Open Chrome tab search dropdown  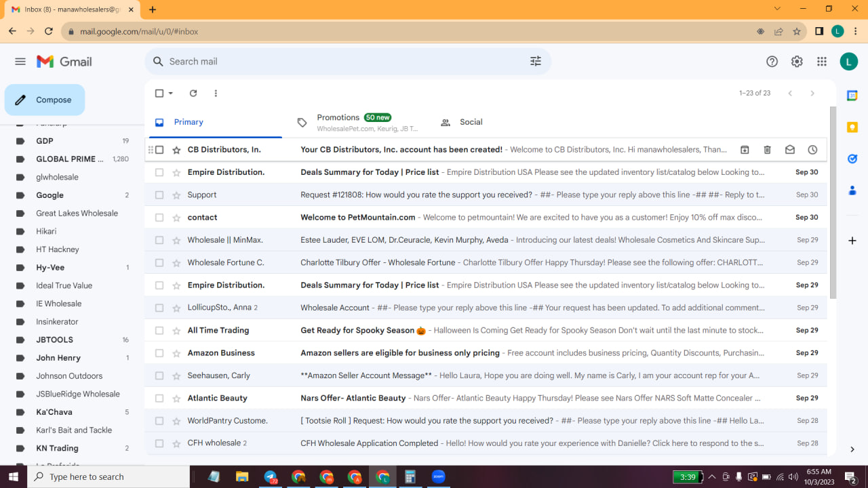[x=777, y=9]
